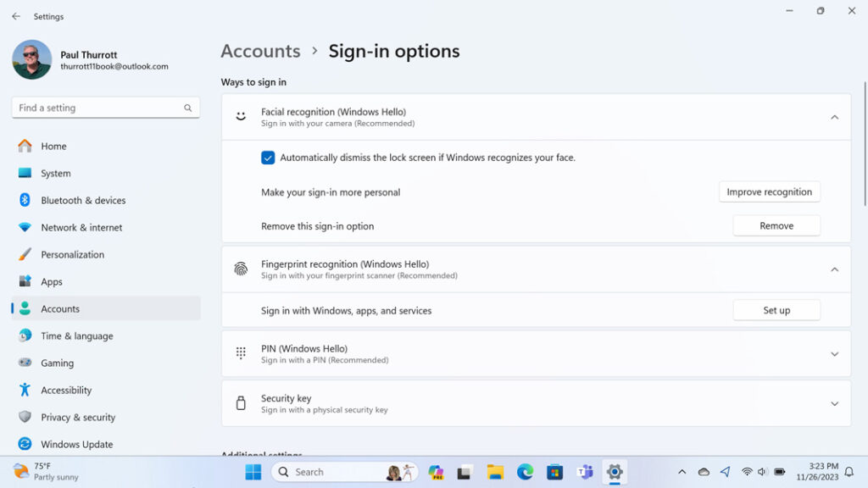868x488 pixels.
Task: Open Microsoft Teams from the taskbar
Action: (585, 471)
